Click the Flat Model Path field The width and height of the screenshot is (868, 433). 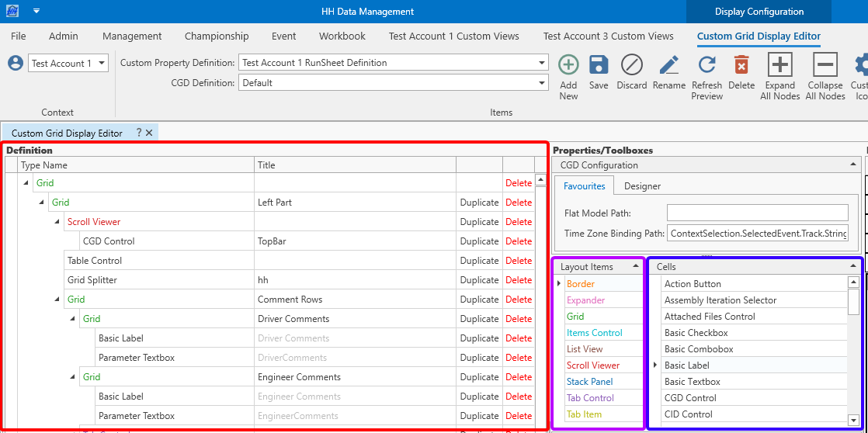[x=757, y=213]
